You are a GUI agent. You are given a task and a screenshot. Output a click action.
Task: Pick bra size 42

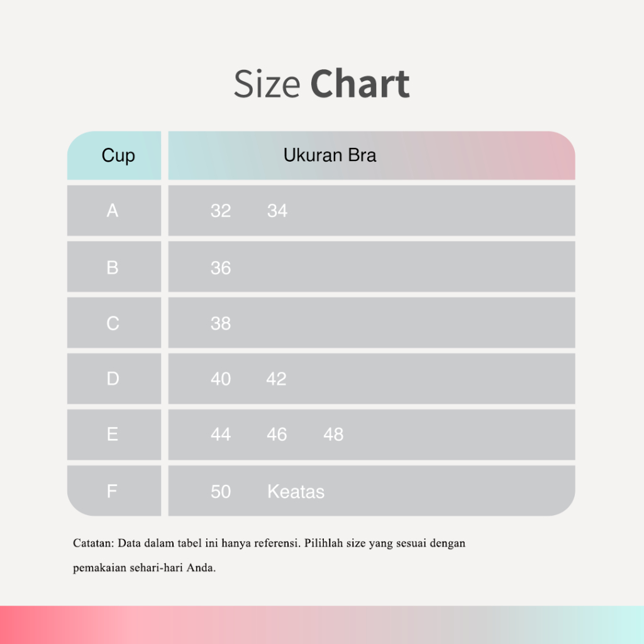tap(276, 379)
